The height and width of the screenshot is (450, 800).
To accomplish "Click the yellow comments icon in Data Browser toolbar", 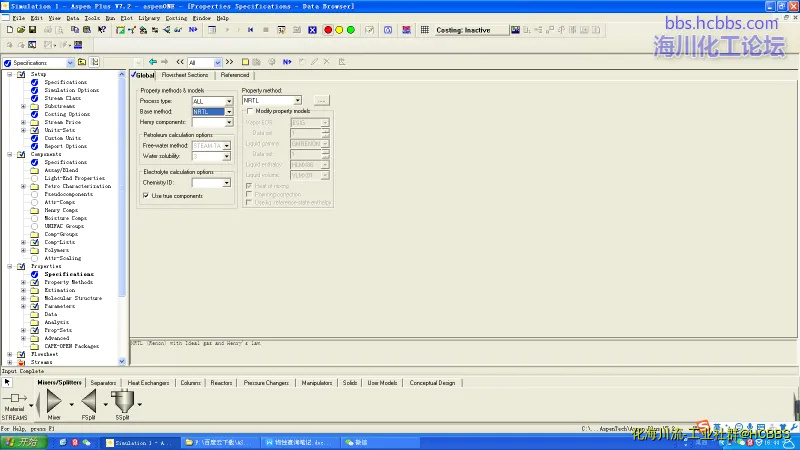I will (245, 62).
